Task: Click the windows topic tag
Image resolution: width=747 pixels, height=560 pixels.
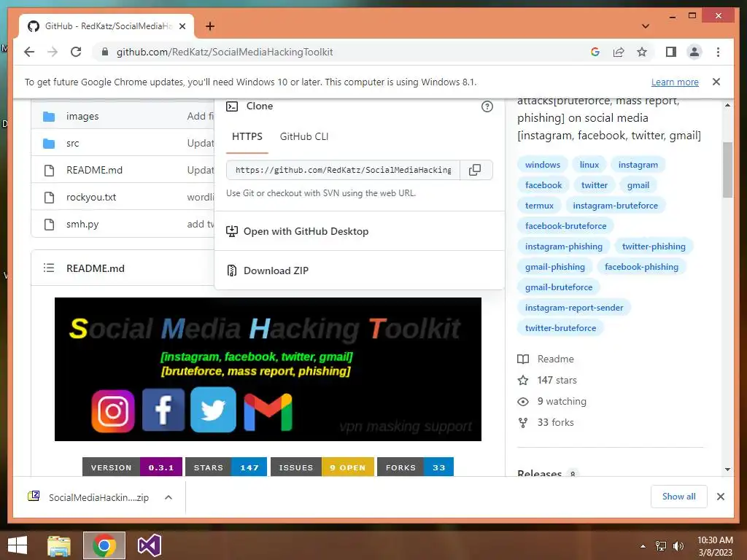Action: coord(543,165)
